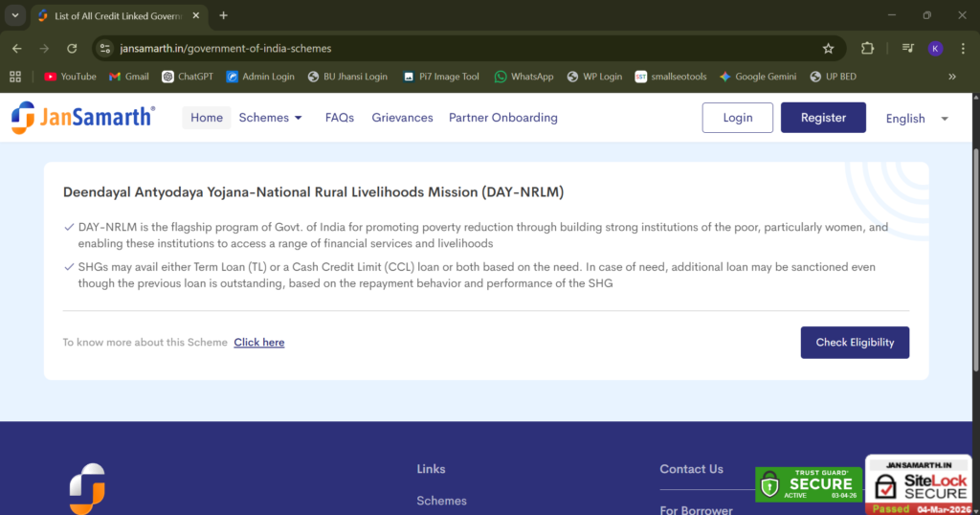Click the SiteLock Secure badge

click(x=922, y=484)
